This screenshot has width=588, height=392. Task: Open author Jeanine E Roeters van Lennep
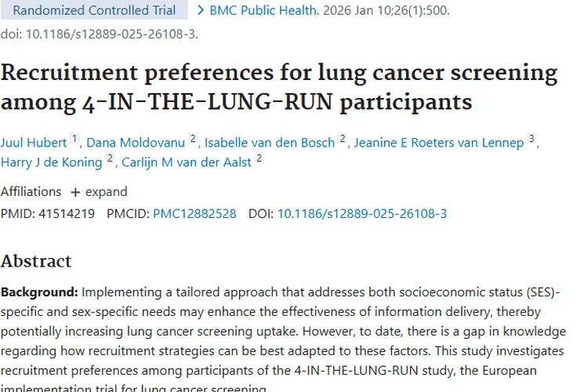click(x=438, y=143)
